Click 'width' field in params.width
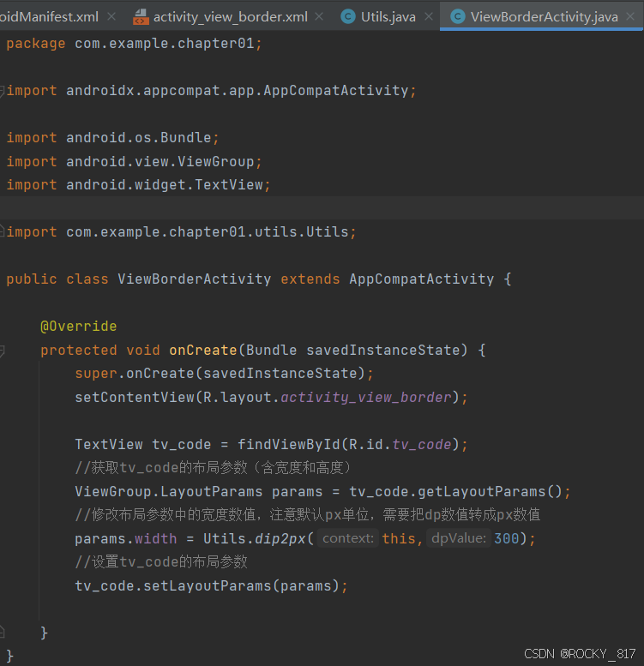 point(155,539)
